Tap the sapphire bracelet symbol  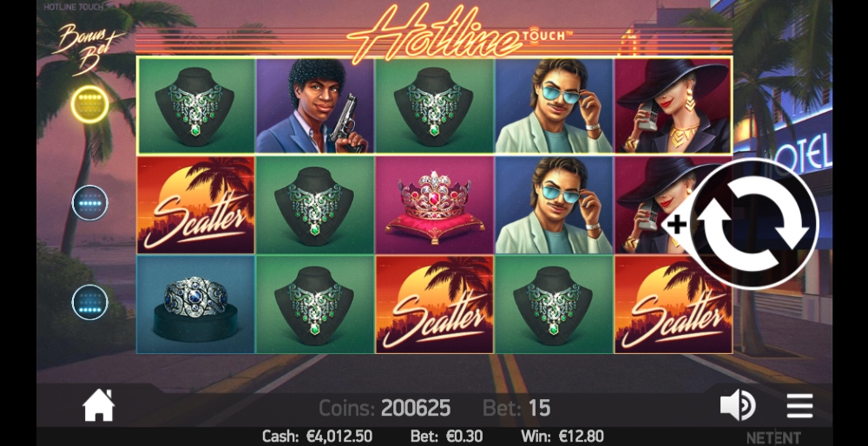(x=196, y=305)
